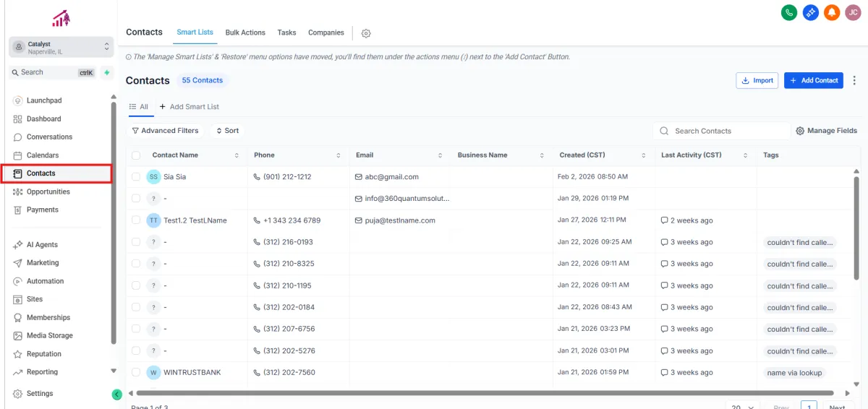Viewport: 868px width, 409px height.
Task: Toggle the select-all checkbox in table header
Action: point(136,155)
